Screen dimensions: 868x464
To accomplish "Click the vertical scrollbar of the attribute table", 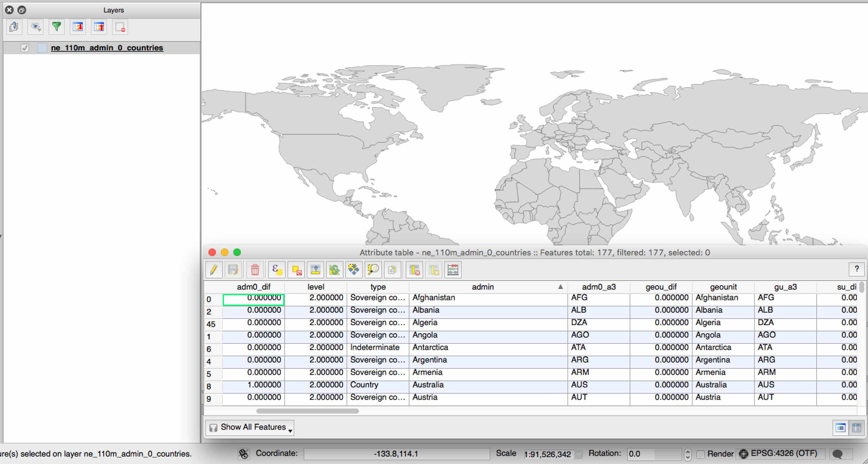I will click(861, 288).
